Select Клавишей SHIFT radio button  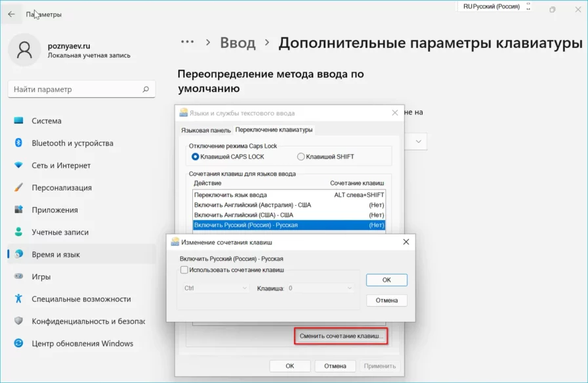[x=301, y=156]
